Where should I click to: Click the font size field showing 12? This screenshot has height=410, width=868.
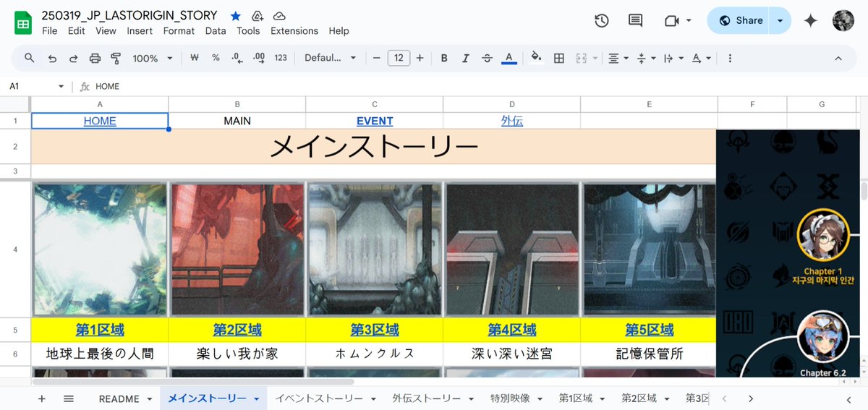[399, 58]
